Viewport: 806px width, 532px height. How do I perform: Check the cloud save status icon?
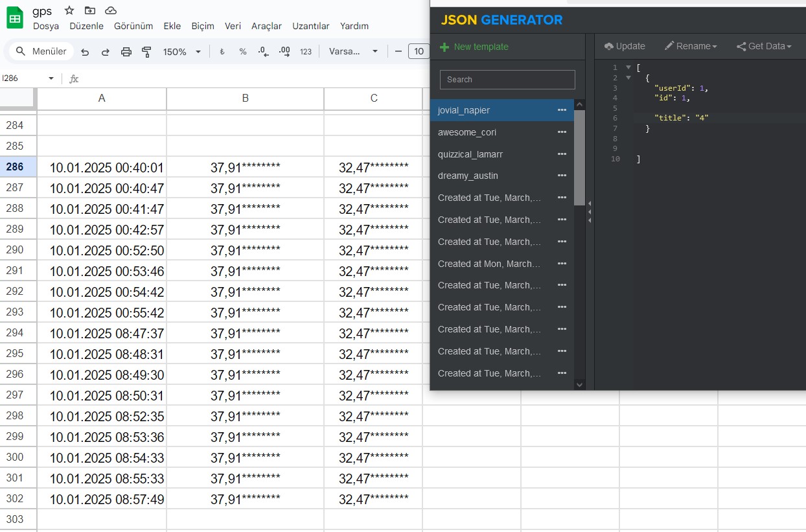[111, 10]
